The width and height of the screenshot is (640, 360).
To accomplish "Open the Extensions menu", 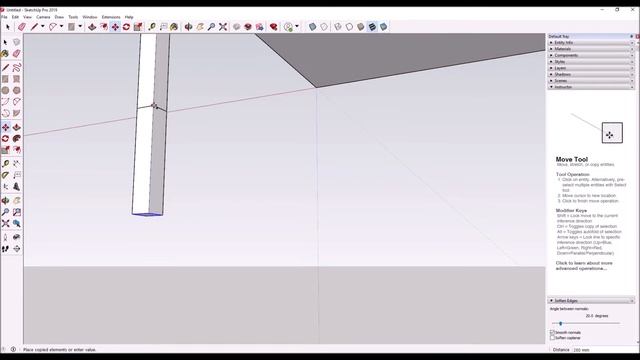I will (111, 17).
